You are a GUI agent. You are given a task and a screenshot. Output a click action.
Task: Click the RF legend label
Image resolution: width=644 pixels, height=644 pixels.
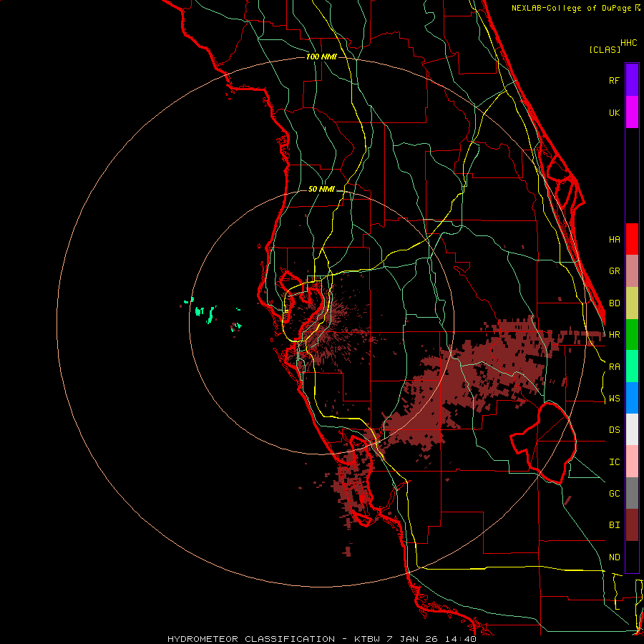click(614, 80)
